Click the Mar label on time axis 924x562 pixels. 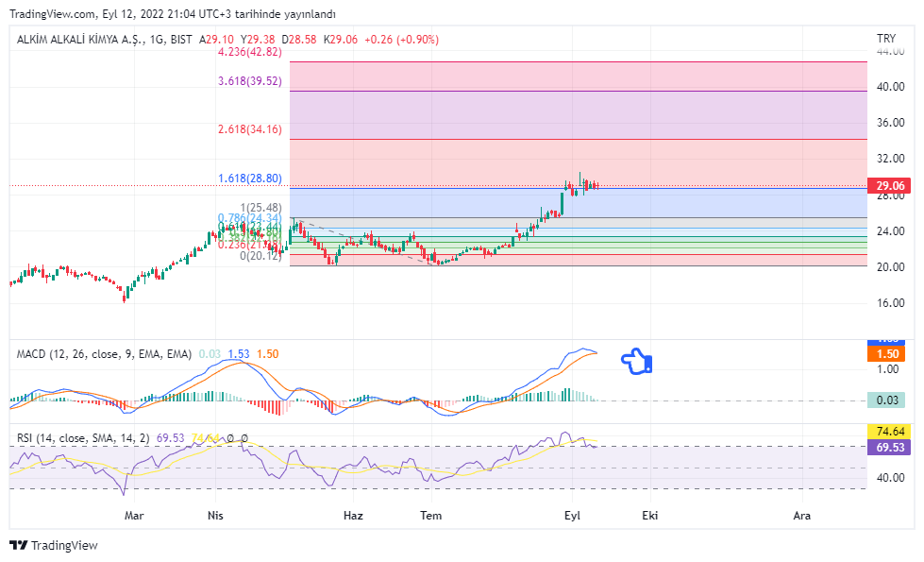point(134,516)
